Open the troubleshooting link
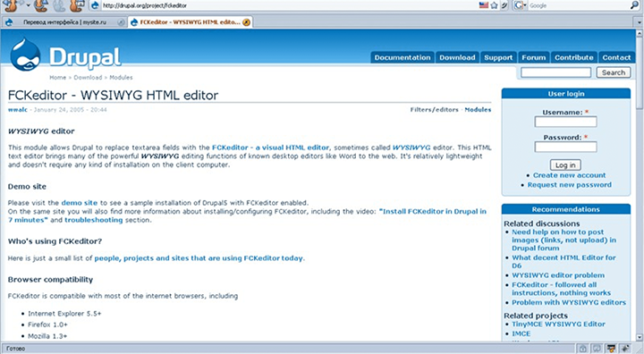644x354 pixels. 94,220
